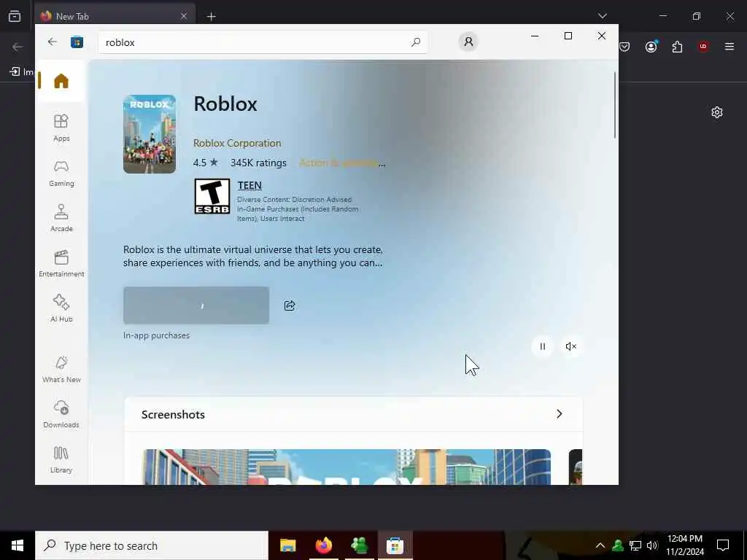The width and height of the screenshot is (747, 560).
Task: Open the Library page
Action: (x=61, y=459)
